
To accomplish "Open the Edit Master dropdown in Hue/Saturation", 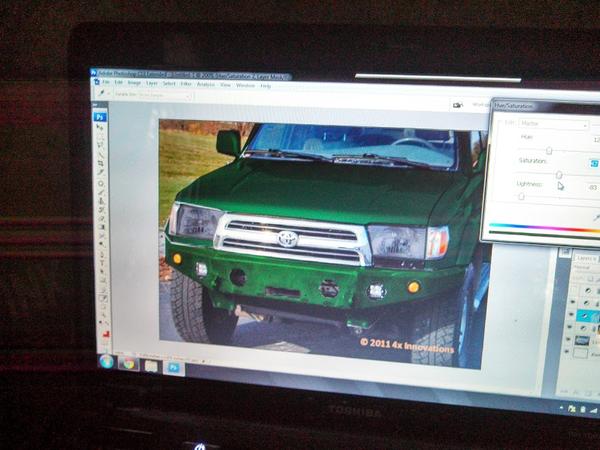I will (x=553, y=124).
